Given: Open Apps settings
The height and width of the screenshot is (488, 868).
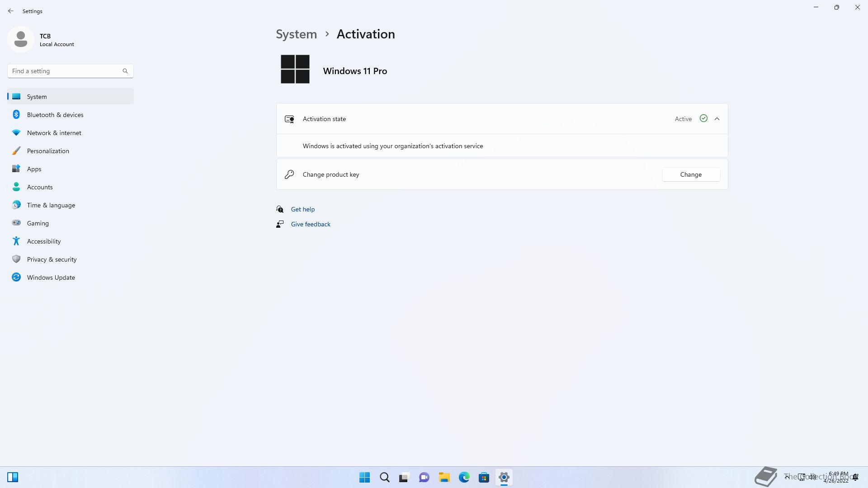Looking at the screenshot, I should pyautogui.click(x=70, y=169).
